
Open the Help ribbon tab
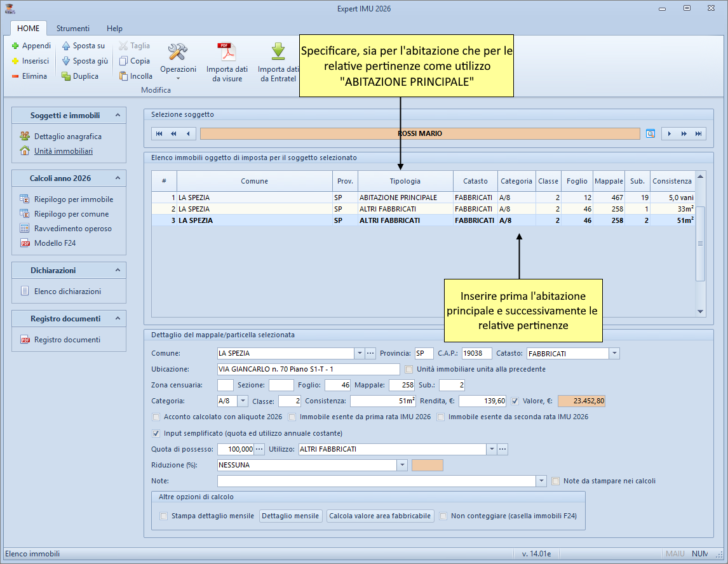coord(114,29)
